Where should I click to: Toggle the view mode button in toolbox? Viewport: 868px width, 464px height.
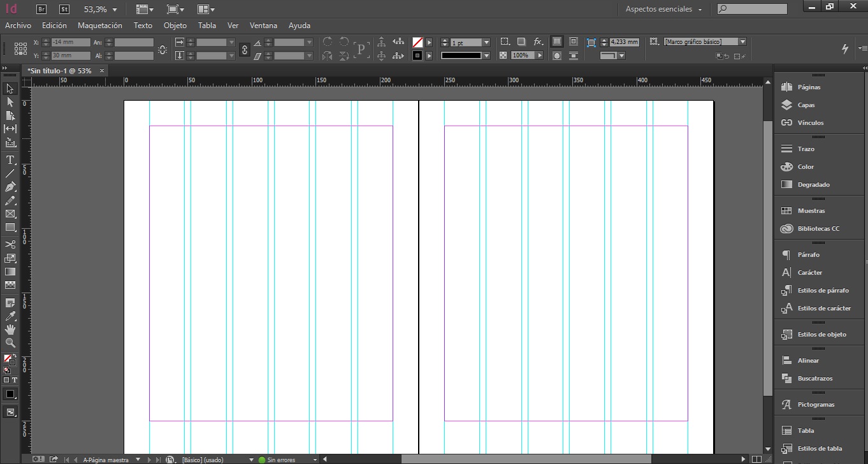point(11,412)
